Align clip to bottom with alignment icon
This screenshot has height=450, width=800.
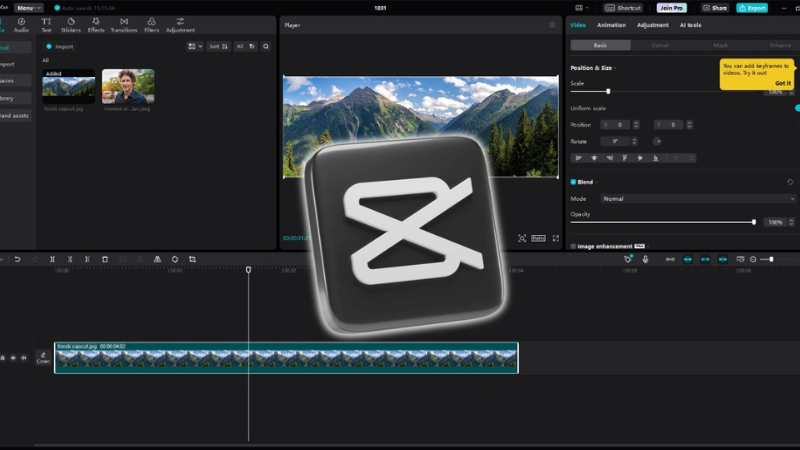point(656,158)
